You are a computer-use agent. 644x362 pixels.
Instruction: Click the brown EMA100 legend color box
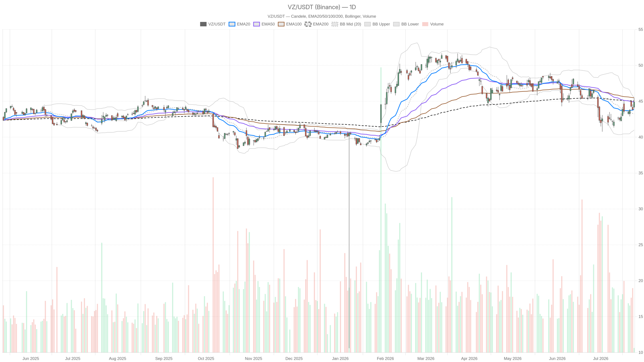pyautogui.click(x=281, y=24)
